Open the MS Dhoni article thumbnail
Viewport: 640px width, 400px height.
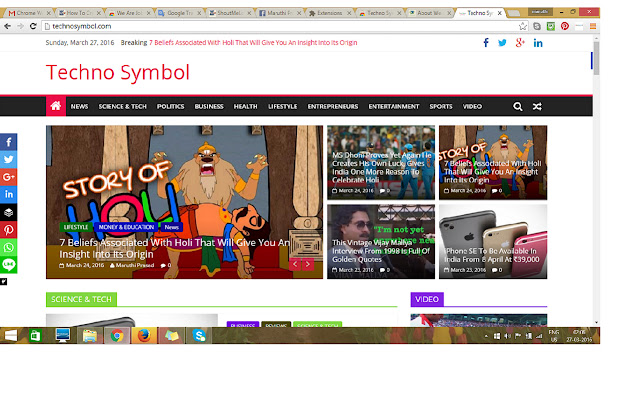click(381, 162)
